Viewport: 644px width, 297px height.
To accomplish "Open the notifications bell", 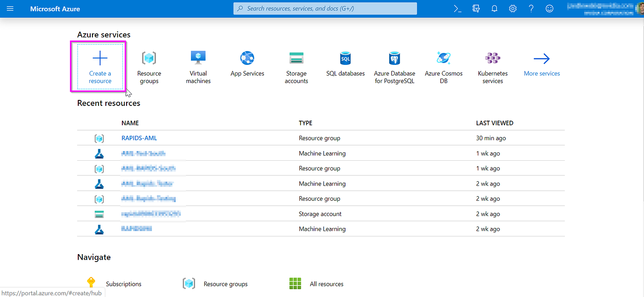I will tap(494, 9).
